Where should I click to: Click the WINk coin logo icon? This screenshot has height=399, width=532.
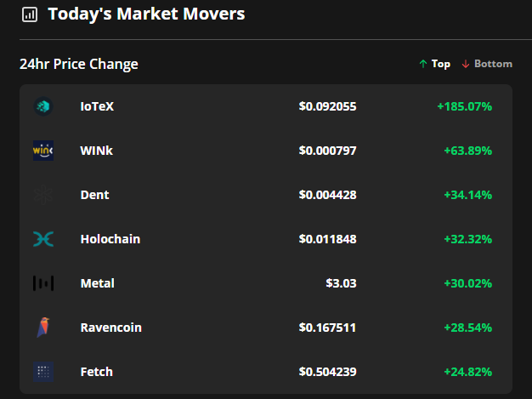(43, 151)
